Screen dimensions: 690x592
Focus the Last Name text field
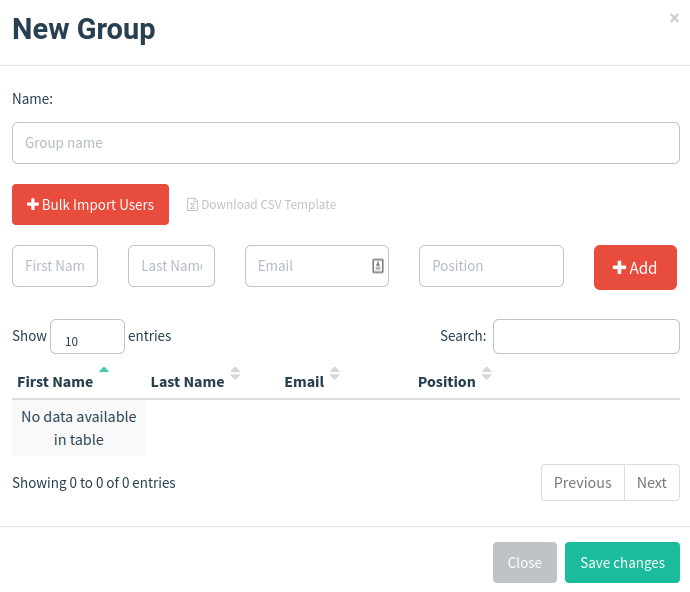[x=171, y=266]
